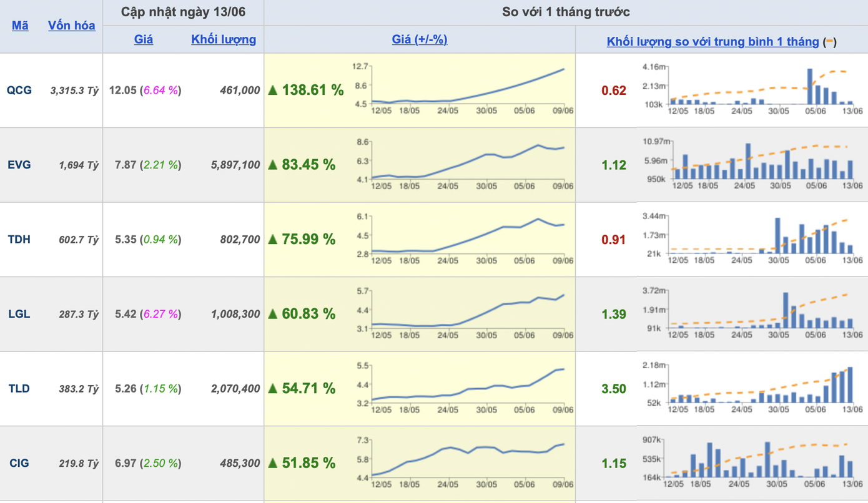Click the Giá (+/-%) column header link

coord(420,39)
